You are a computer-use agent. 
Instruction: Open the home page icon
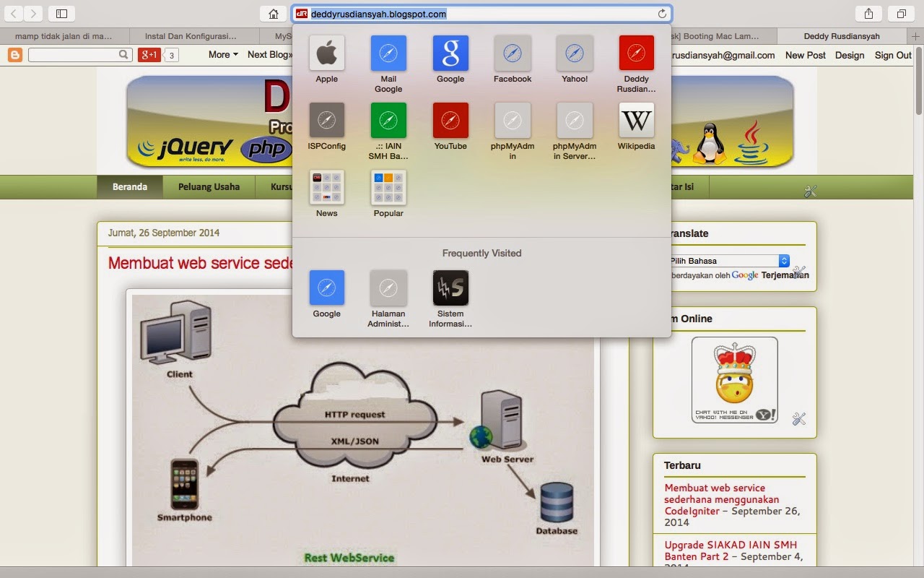[x=273, y=14]
